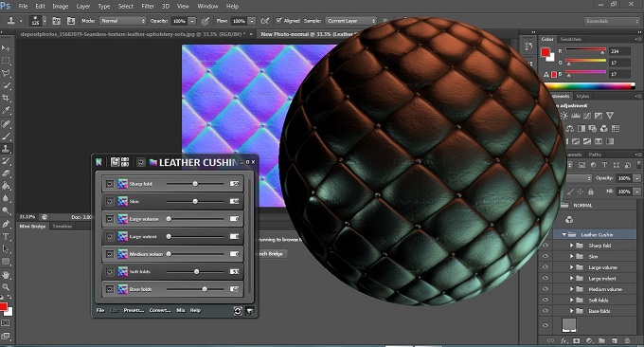Create a new group via folder icon at Layers bottom
Screen dimensions: 644x347
pos(601,340)
